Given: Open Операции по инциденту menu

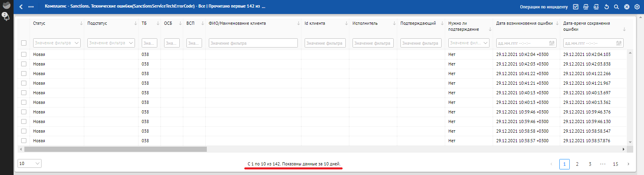Looking at the screenshot, I should pyautogui.click(x=543, y=7).
